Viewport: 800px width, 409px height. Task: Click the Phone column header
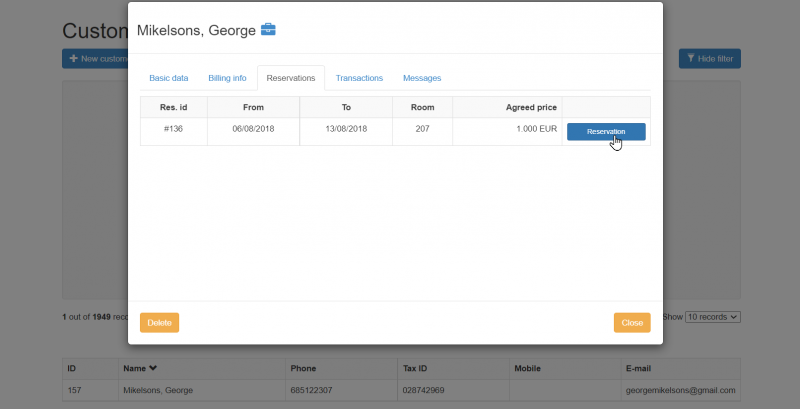point(302,369)
